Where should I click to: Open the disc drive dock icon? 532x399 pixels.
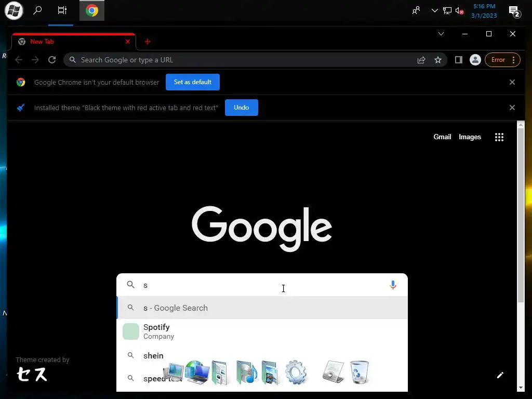point(333,372)
